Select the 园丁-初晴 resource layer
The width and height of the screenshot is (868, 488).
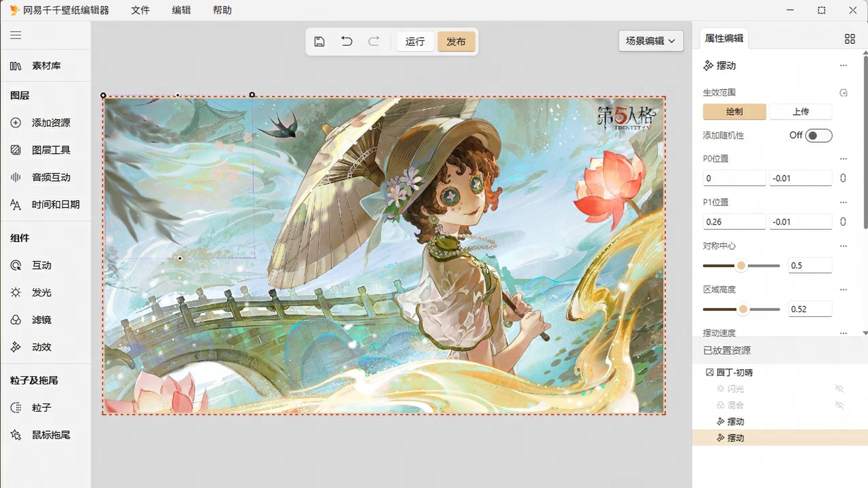tap(780, 372)
